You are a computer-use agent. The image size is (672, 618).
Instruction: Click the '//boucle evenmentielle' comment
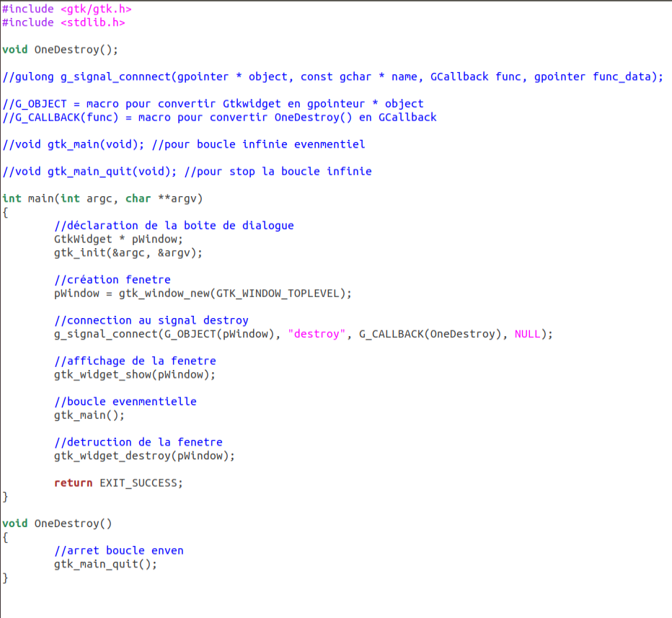click(x=125, y=402)
